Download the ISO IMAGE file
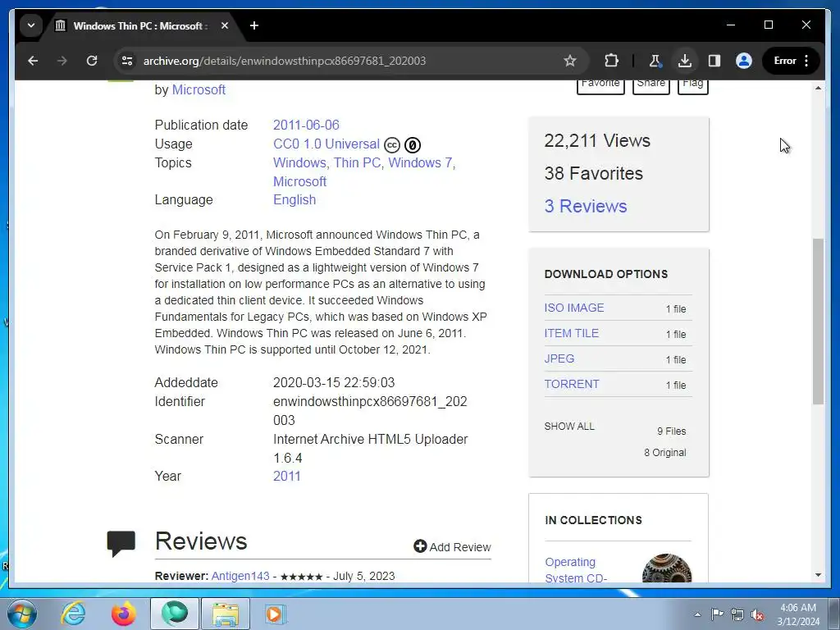This screenshot has width=840, height=630. (x=573, y=308)
